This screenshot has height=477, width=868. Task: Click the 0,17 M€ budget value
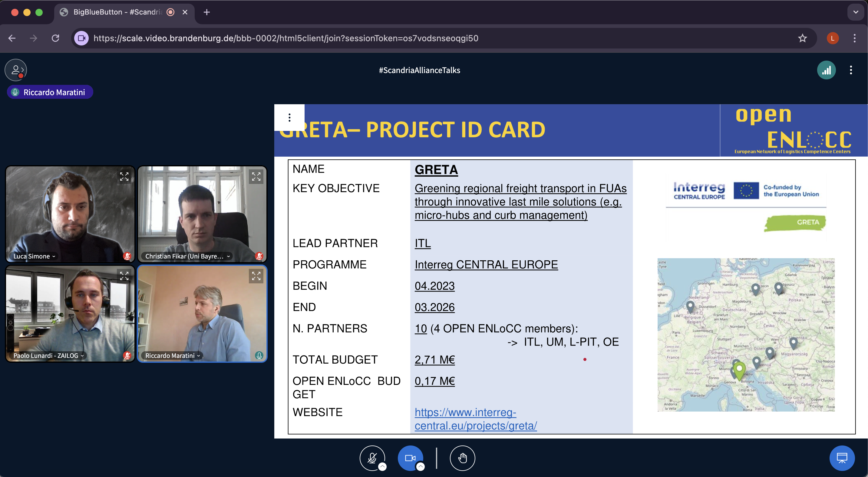[435, 381]
